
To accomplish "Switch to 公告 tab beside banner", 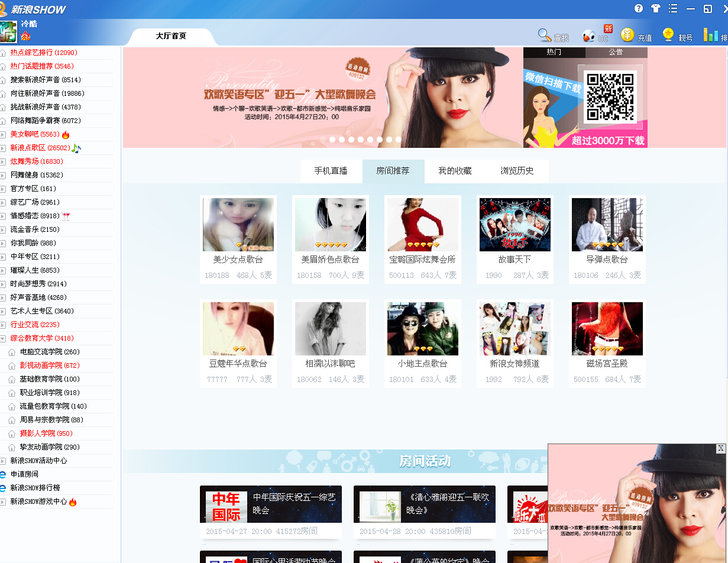I will [x=616, y=52].
